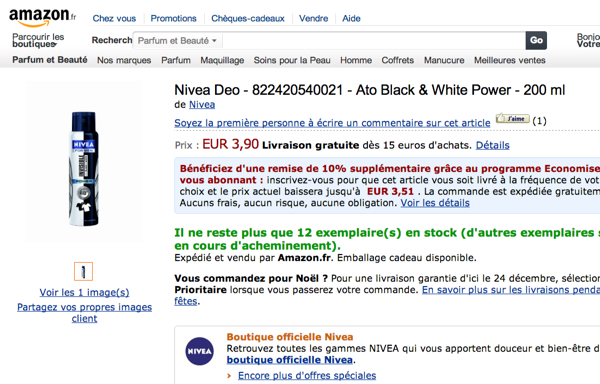Browse the Coffrets category

pyautogui.click(x=398, y=60)
